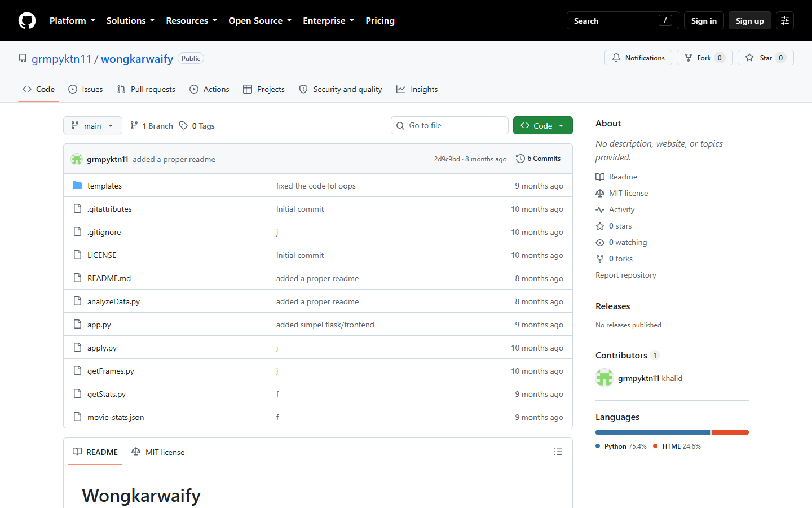Expand the Platform menu
Screen dimensions: 812x508
click(x=72, y=21)
